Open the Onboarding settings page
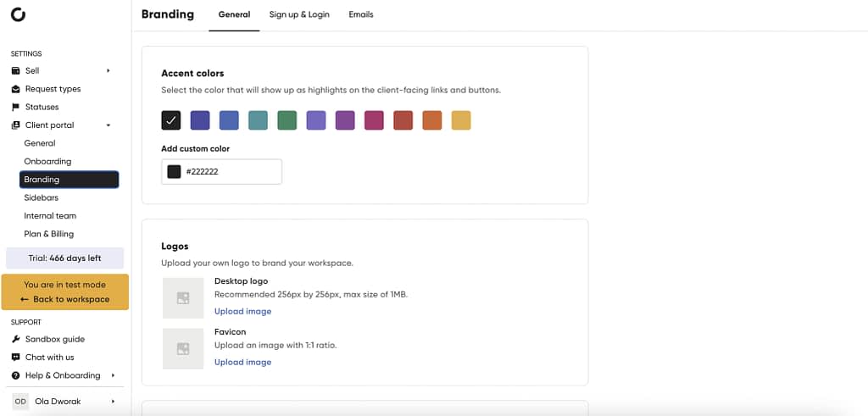 click(47, 162)
